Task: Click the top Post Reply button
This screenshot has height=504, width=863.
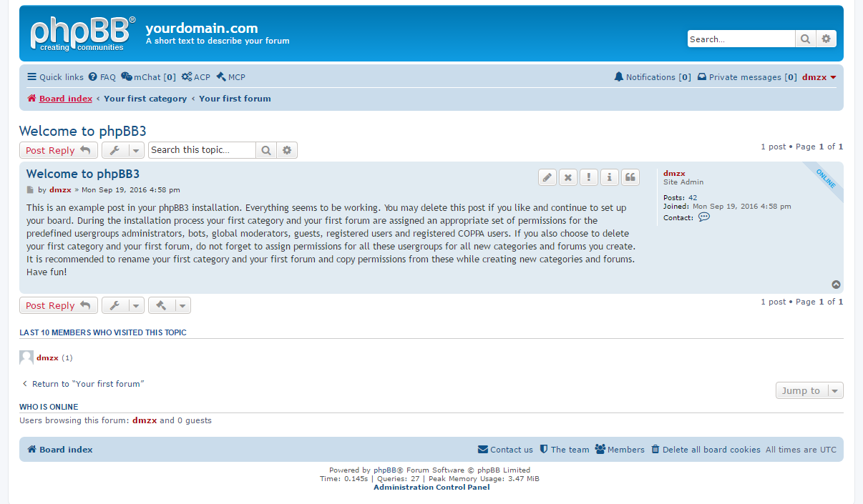Action: (x=59, y=150)
